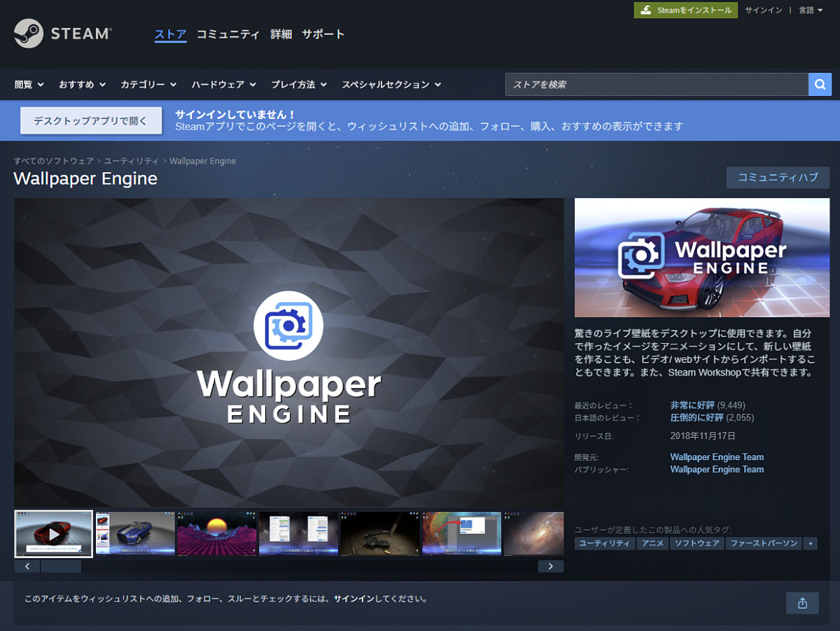Select the galaxy thumbnail at strip end
This screenshot has height=631, width=840.
point(533,534)
